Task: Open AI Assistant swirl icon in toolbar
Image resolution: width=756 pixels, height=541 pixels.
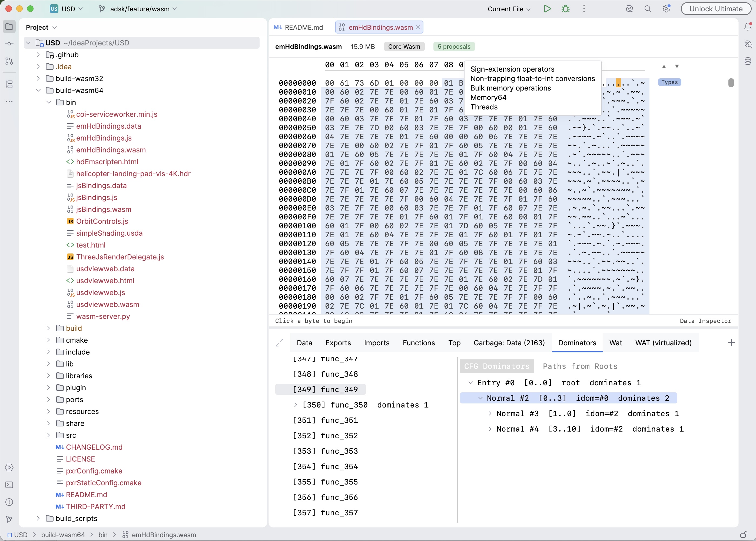Action: (629, 9)
